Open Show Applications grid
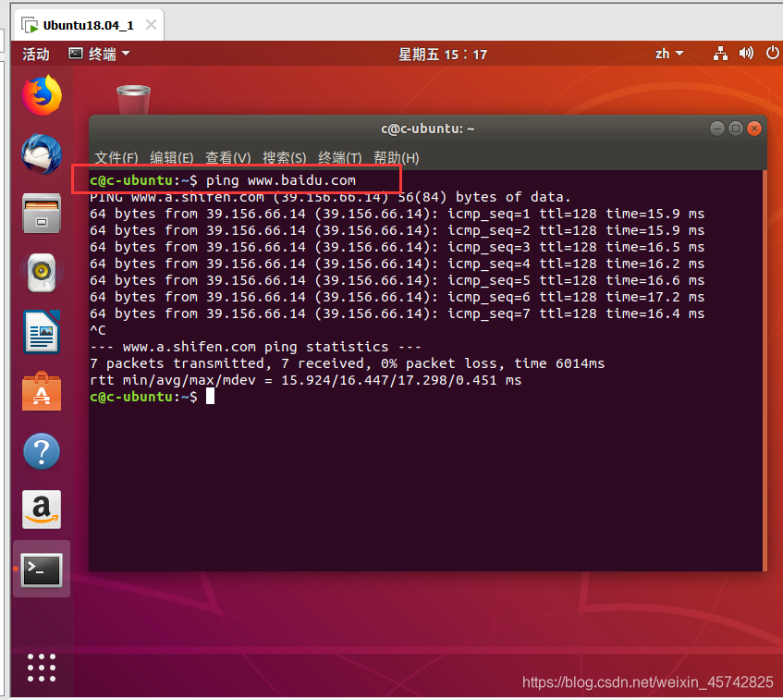 point(40,668)
